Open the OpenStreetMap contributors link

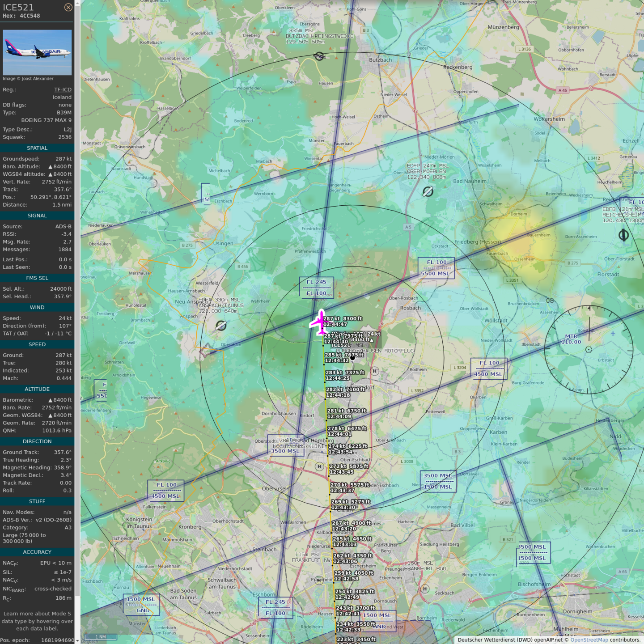pyautogui.click(x=589, y=640)
